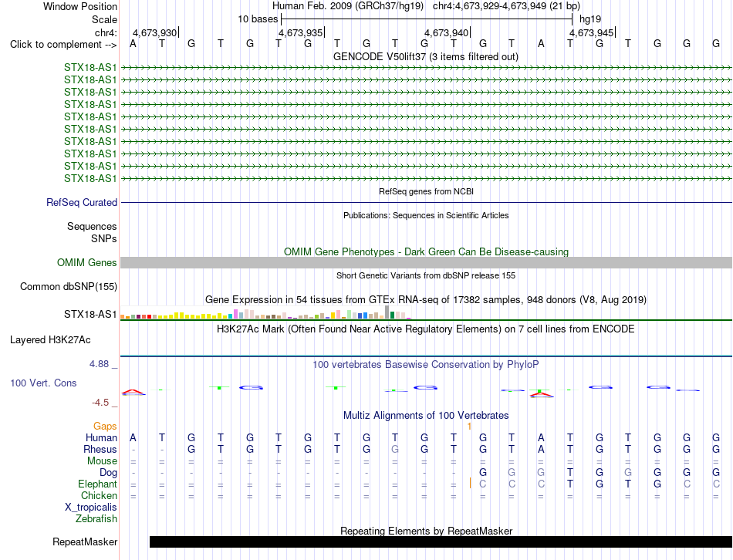The image size is (733, 560).
Task: Open 'Multiz Alignments of 100 Vertebrates' title
Action: pyautogui.click(x=426, y=415)
